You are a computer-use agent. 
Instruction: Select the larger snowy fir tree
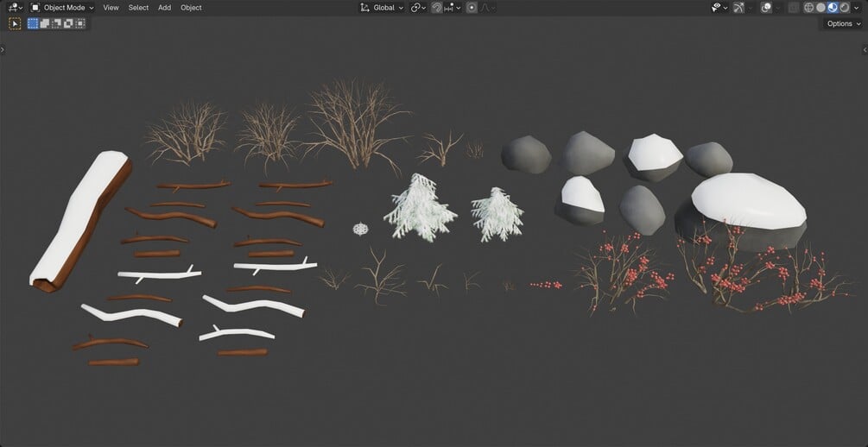421,208
